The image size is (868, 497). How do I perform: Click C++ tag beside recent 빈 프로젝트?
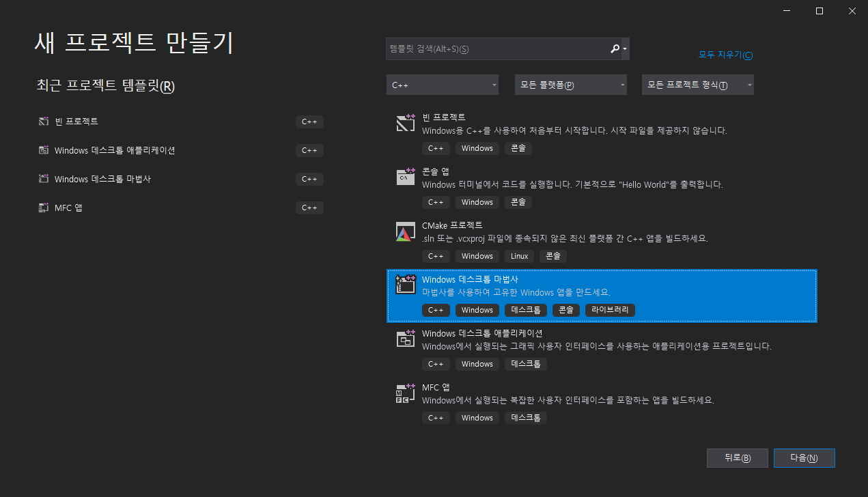309,122
